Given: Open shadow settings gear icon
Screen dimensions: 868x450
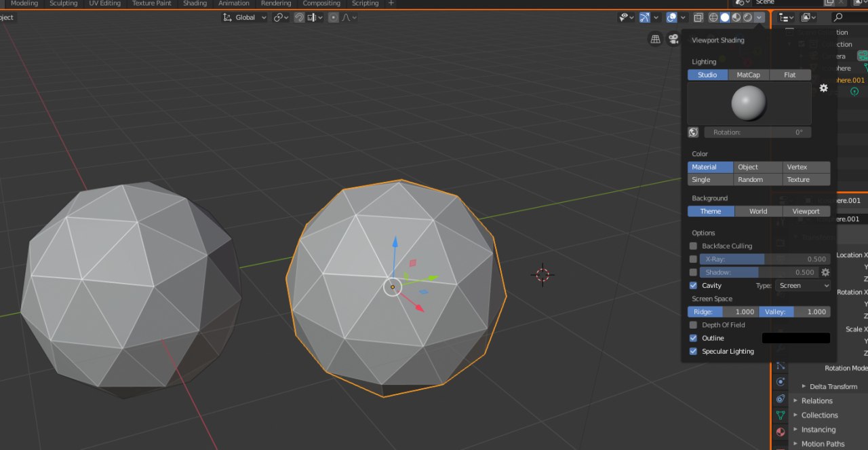Looking at the screenshot, I should click(825, 272).
